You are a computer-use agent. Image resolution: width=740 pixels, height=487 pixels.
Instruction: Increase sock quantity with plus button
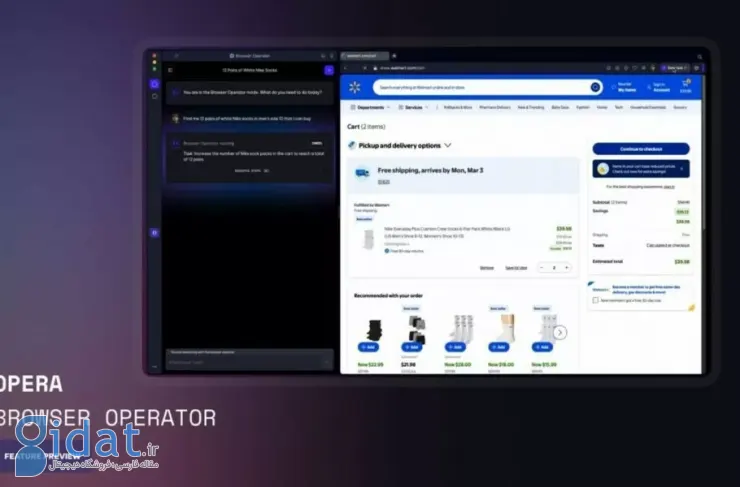tap(566, 268)
